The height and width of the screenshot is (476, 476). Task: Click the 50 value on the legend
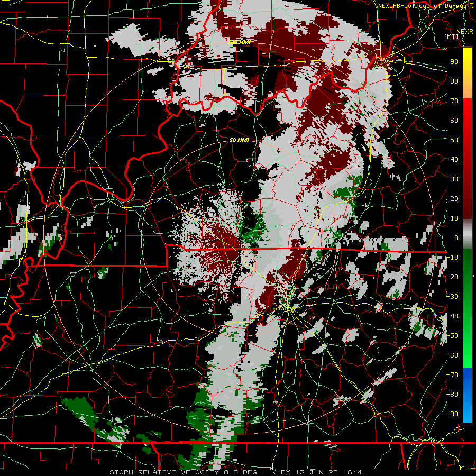pyautogui.click(x=454, y=140)
